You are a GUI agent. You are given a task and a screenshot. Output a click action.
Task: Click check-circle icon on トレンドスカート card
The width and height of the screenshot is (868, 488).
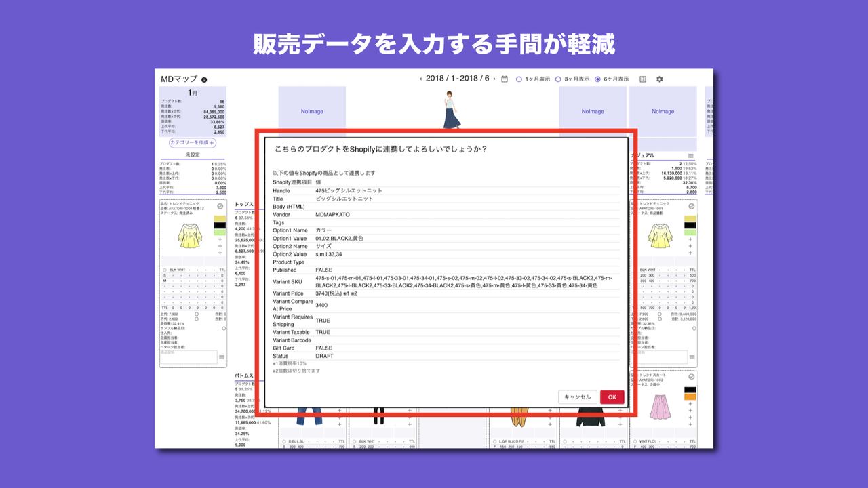[691, 377]
